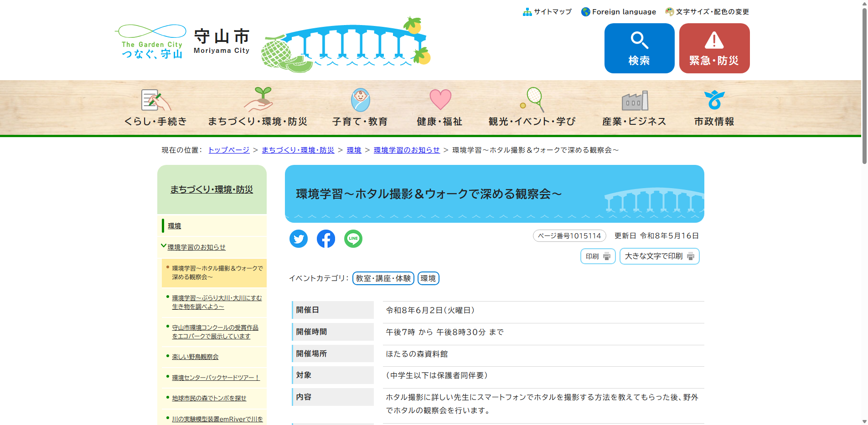Click the printer icon in 大きな文字で印刷
The image size is (868, 425).
[691, 256]
